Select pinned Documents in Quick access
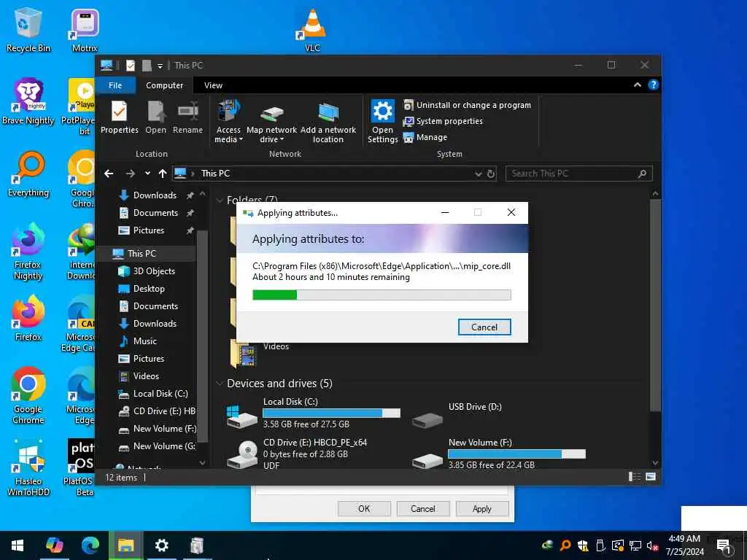The width and height of the screenshot is (747, 560). pyautogui.click(x=155, y=213)
